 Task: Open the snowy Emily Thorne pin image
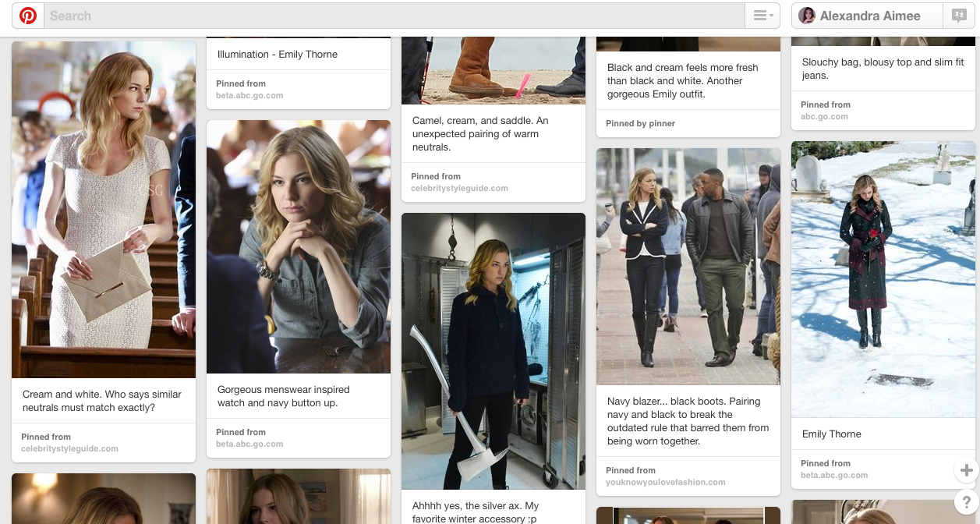[883, 279]
